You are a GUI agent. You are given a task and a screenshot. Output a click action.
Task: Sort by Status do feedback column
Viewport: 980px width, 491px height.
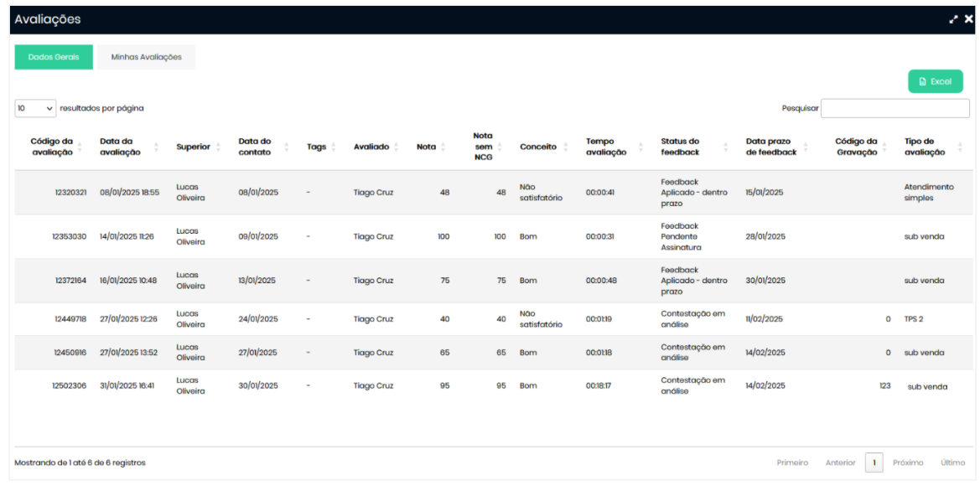click(x=724, y=147)
